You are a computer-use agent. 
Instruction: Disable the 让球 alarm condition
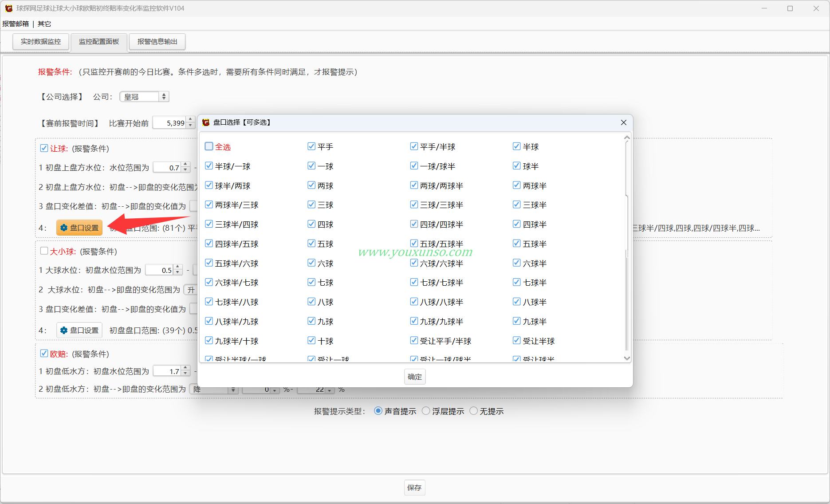click(x=44, y=148)
